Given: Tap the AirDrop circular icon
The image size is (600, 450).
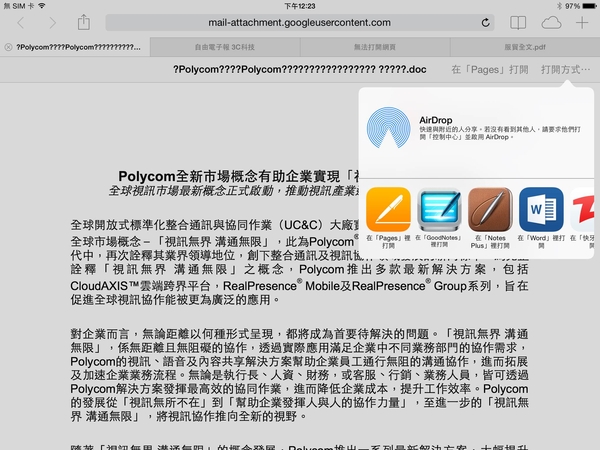Looking at the screenshot, I should 388,128.
